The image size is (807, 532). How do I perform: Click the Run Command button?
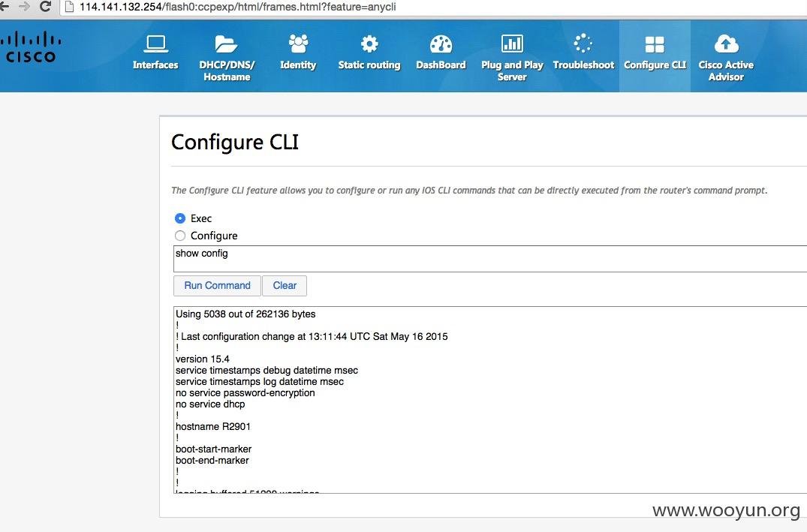[217, 286]
